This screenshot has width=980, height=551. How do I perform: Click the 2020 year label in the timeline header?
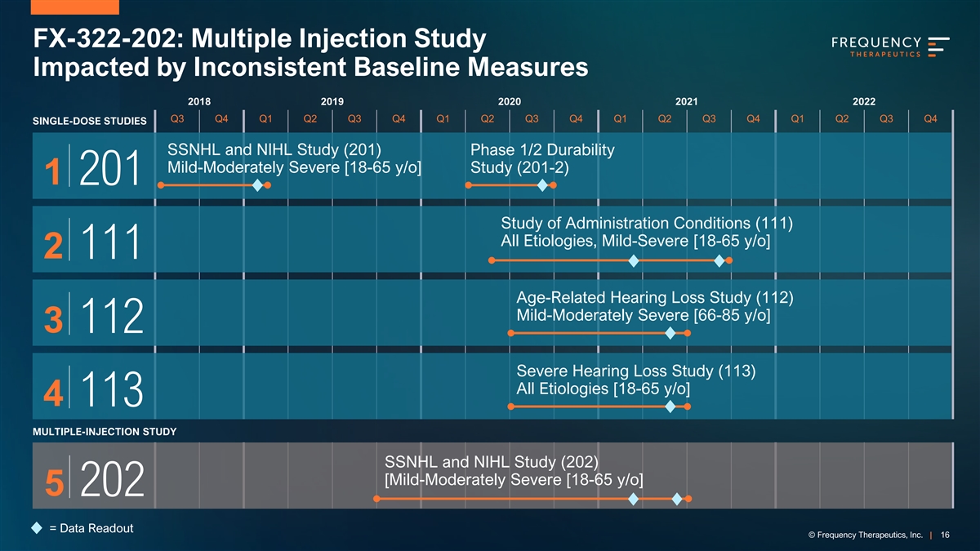point(509,101)
